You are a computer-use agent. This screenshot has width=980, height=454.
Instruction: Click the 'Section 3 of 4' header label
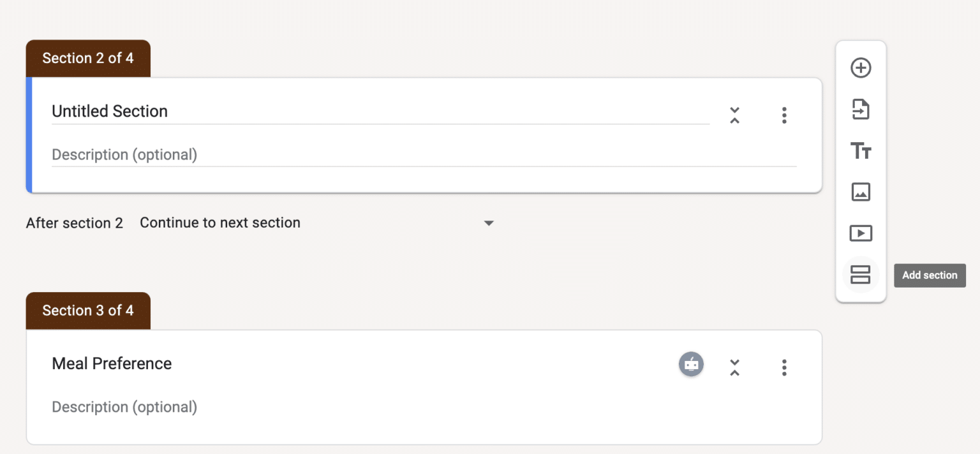pos(87,310)
